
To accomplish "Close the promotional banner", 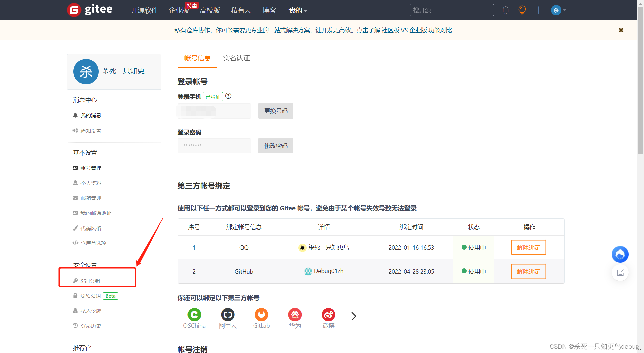I will [x=621, y=30].
